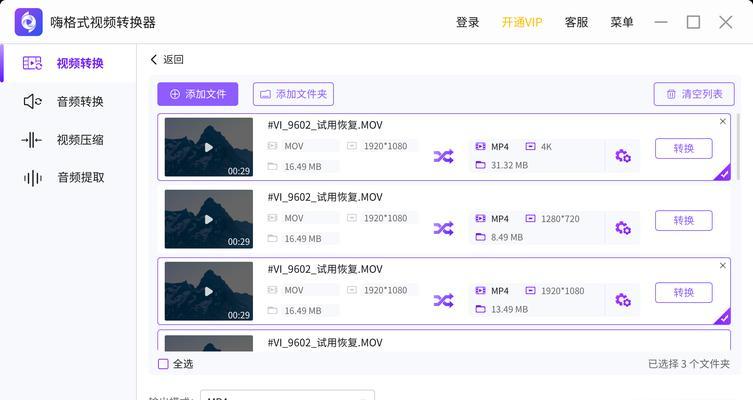Remove the third file using its X icon
This screenshot has height=400, width=753.
click(723, 266)
